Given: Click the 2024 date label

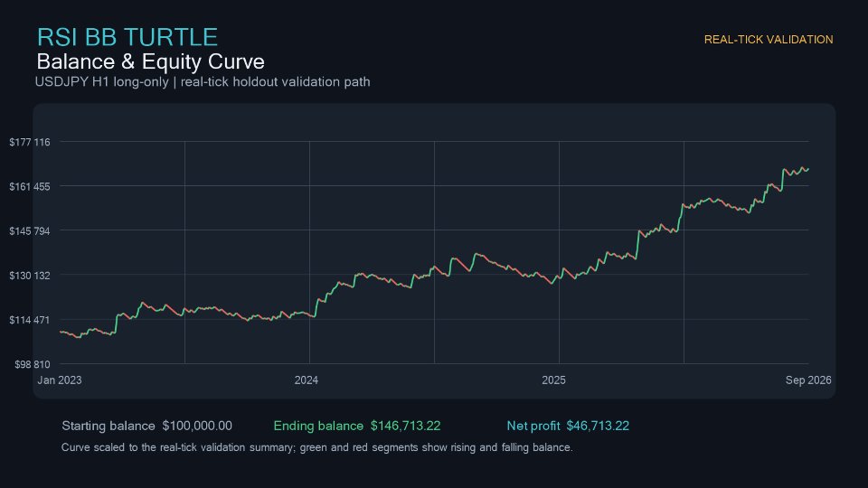Looking at the screenshot, I should [307, 380].
